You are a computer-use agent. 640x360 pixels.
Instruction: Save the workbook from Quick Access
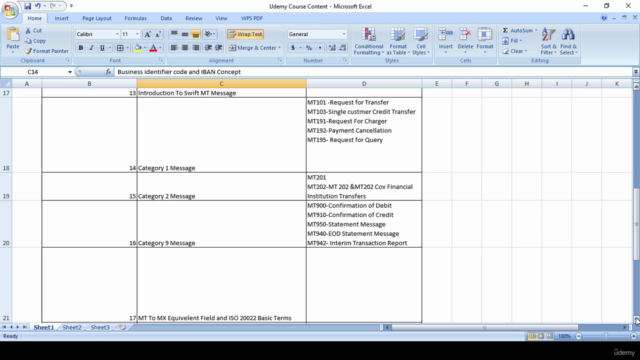27,6
